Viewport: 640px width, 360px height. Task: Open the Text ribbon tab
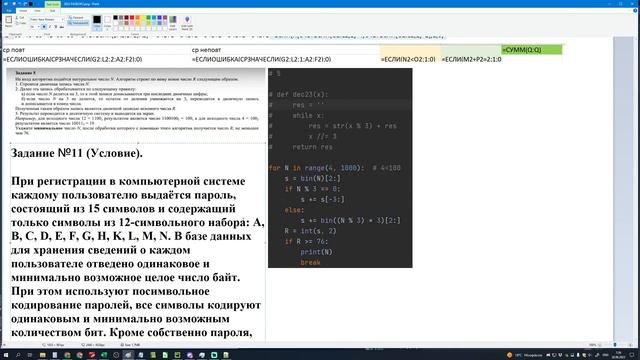pyautogui.click(x=53, y=11)
